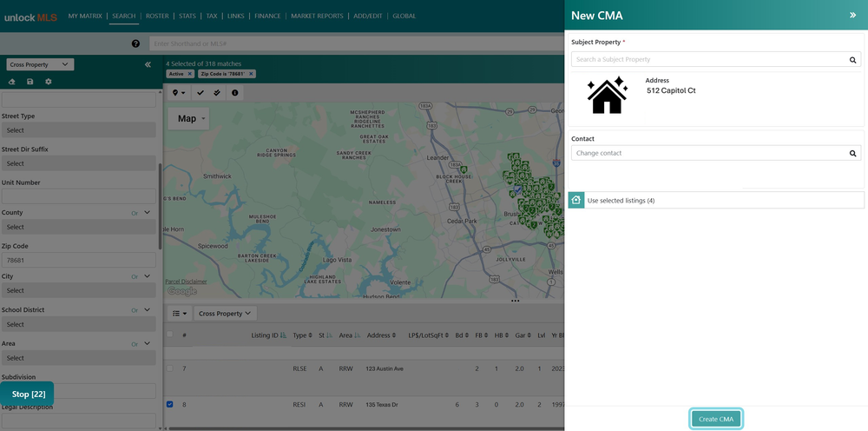Viewport: 868px width, 431px height.
Task: Click the Create CMA button
Action: [716, 419]
